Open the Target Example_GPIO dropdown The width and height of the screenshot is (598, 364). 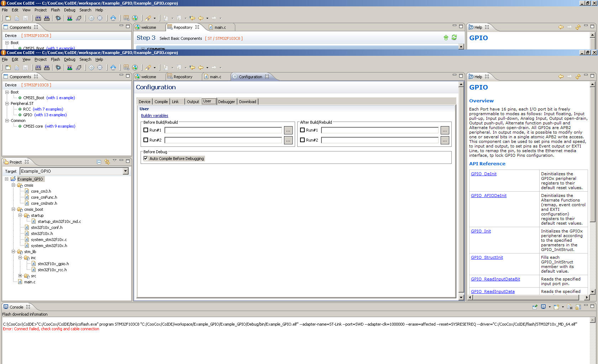[x=125, y=171]
